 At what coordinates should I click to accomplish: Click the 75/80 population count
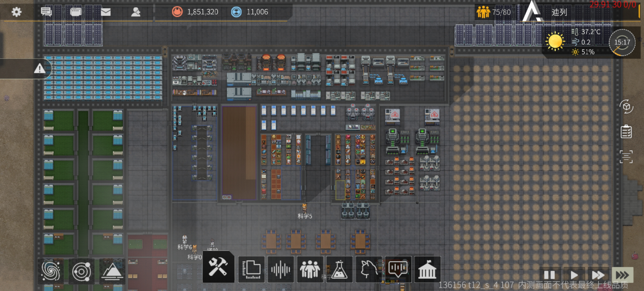coord(501,12)
